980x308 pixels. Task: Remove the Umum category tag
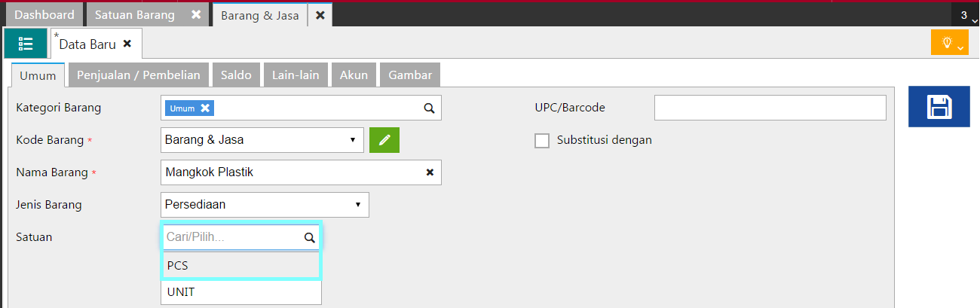(204, 108)
